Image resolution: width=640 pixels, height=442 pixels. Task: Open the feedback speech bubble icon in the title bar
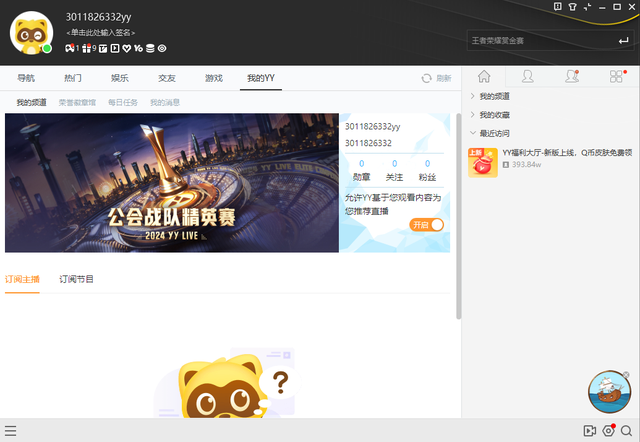click(x=558, y=6)
